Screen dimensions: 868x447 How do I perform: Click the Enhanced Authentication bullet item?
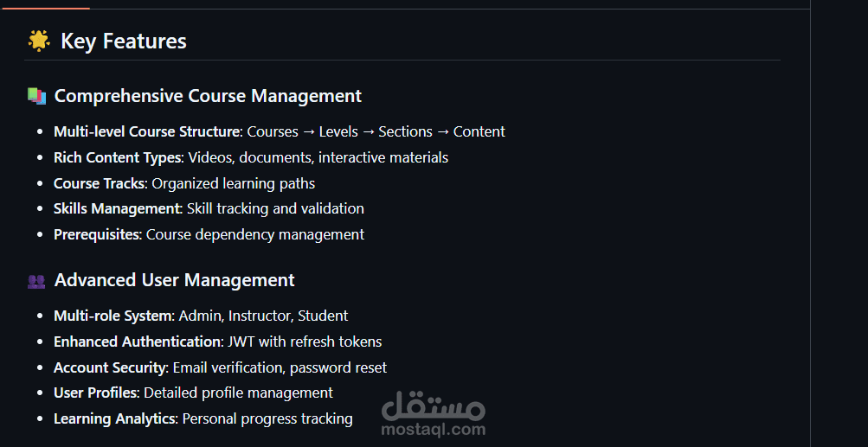tap(217, 342)
